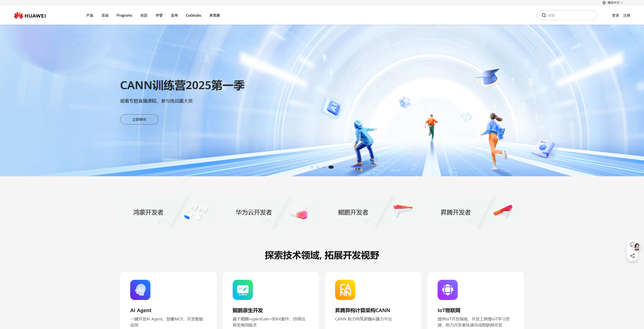Open the 昇腾异构计算架构CANN title link
644x329 pixels.
tap(363, 310)
